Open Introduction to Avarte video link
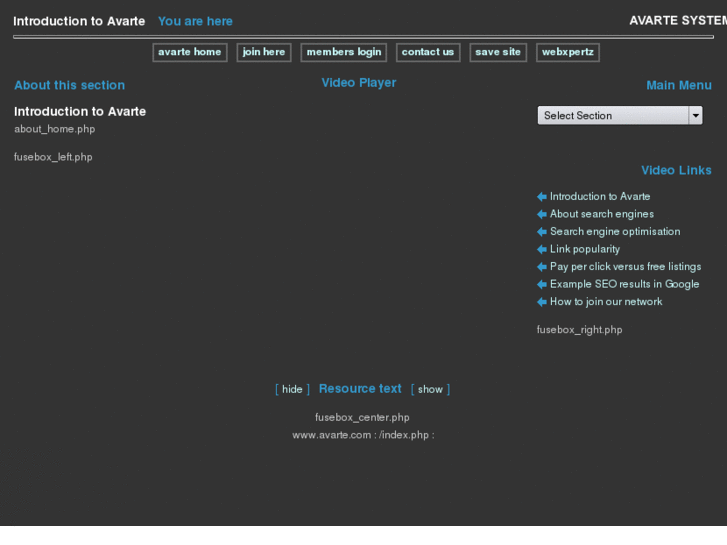727x545 pixels. (x=600, y=197)
